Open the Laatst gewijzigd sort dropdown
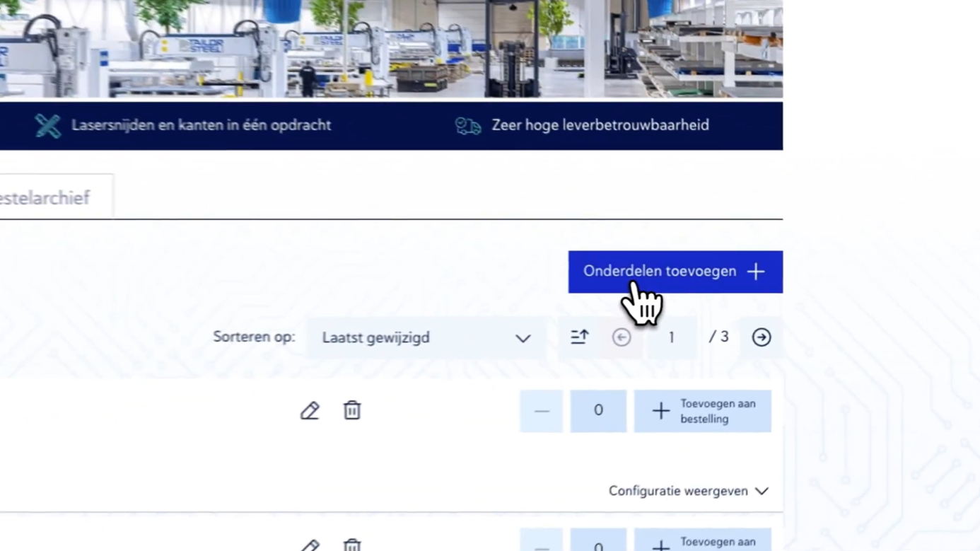 pos(426,337)
